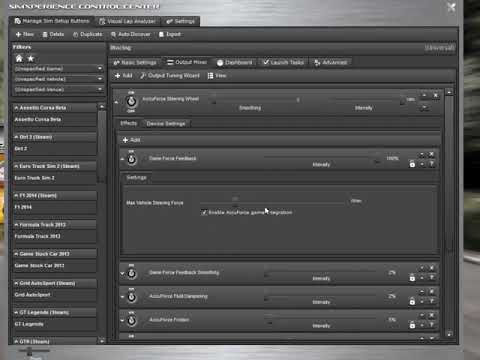Open the Device Settings tab
The width and height of the screenshot is (480, 360).
(x=166, y=124)
